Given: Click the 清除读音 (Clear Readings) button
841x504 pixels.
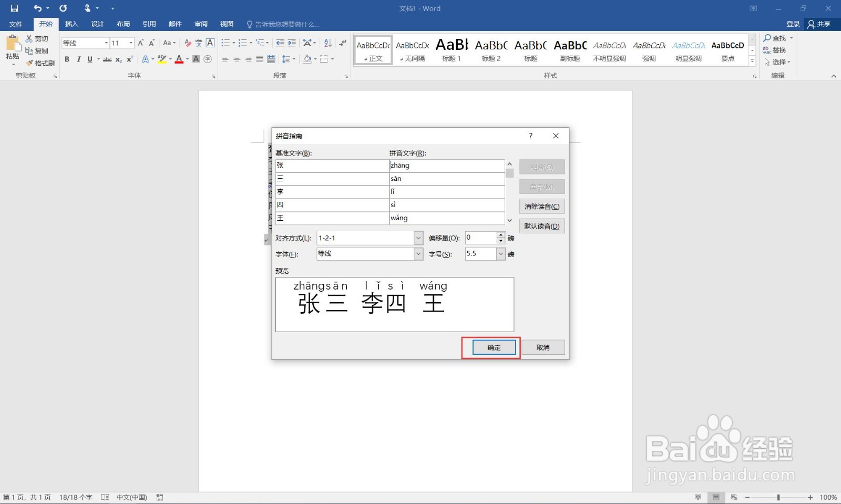Looking at the screenshot, I should pos(542,207).
